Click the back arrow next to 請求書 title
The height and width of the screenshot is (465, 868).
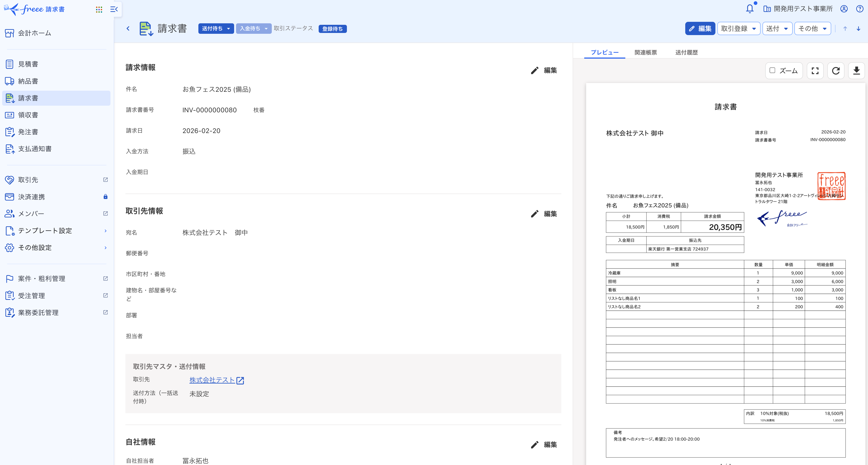(x=128, y=28)
